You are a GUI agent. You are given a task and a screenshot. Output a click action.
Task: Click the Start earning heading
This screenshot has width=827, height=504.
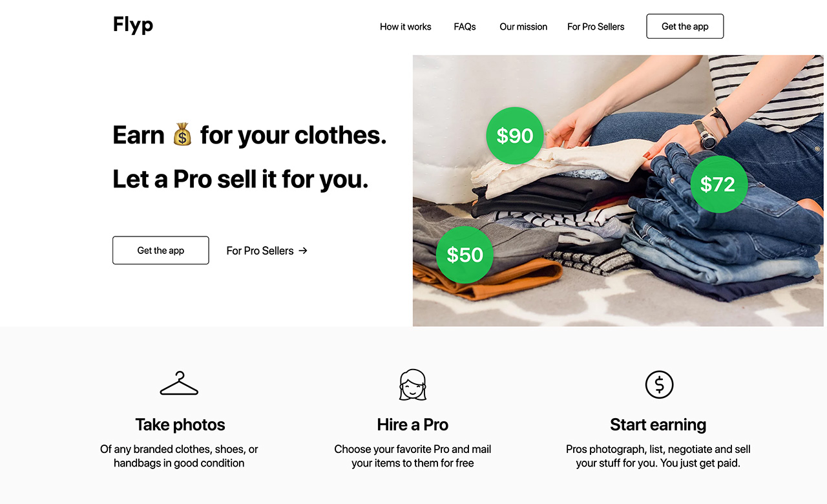[x=658, y=425]
